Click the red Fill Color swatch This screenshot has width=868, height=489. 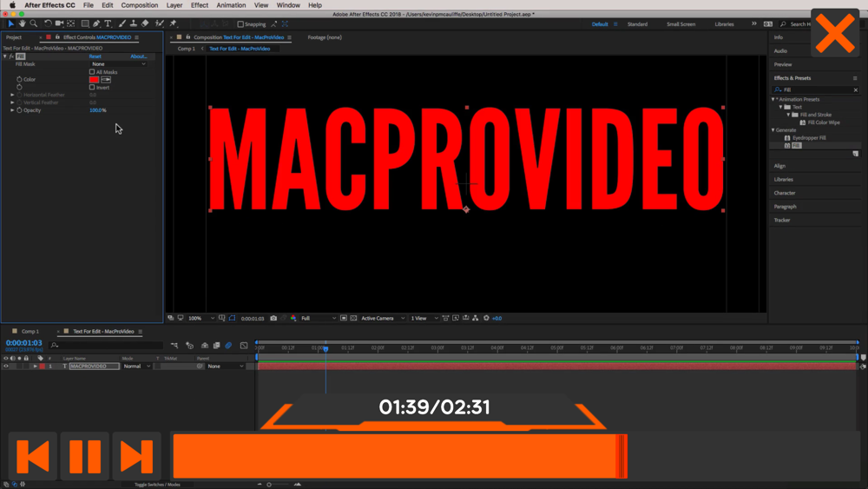tap(94, 80)
